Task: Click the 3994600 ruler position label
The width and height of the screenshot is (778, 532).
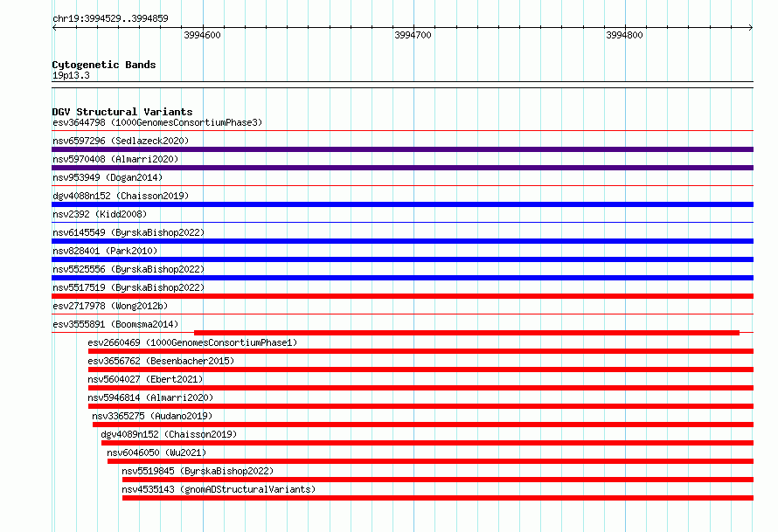Action: pyautogui.click(x=202, y=35)
